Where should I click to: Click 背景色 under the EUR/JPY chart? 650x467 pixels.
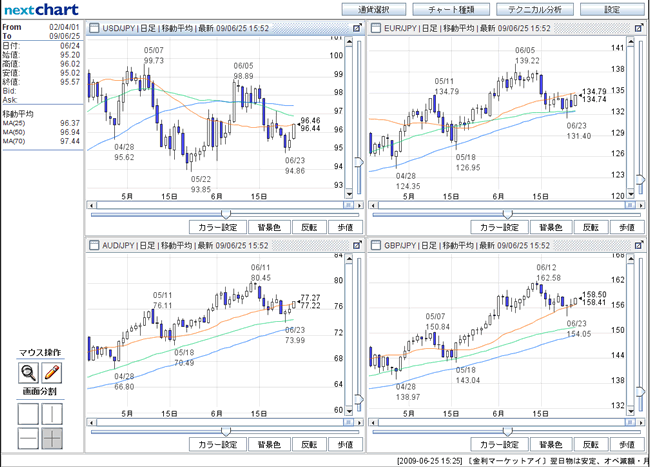click(x=551, y=227)
